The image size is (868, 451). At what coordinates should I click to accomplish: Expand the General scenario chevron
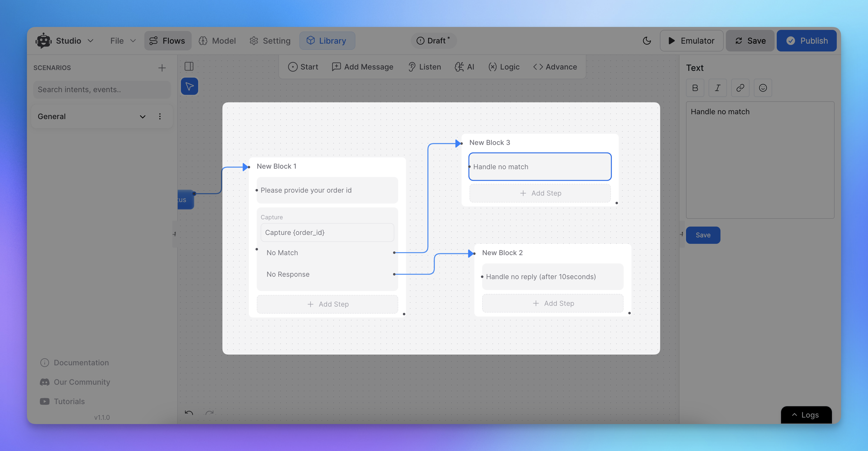coord(142,117)
